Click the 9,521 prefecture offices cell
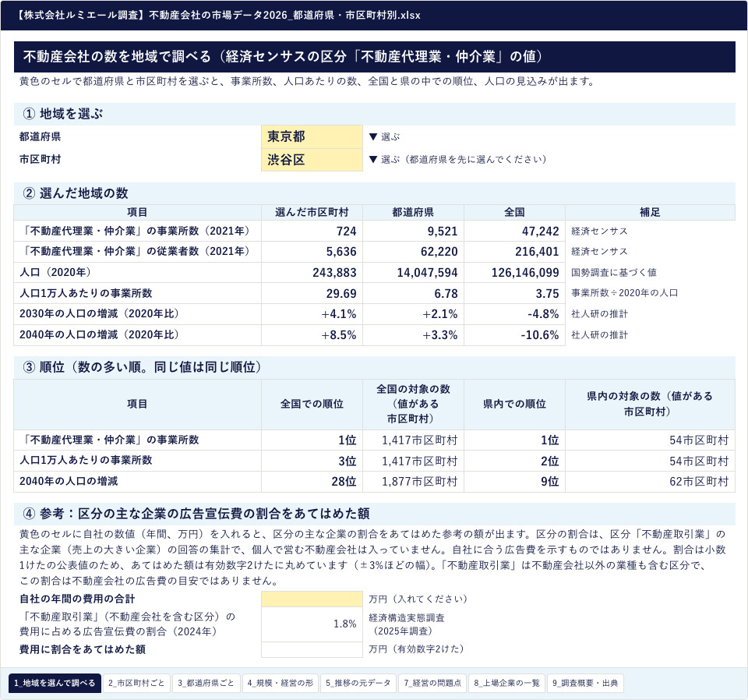748x700 pixels. 413,231
